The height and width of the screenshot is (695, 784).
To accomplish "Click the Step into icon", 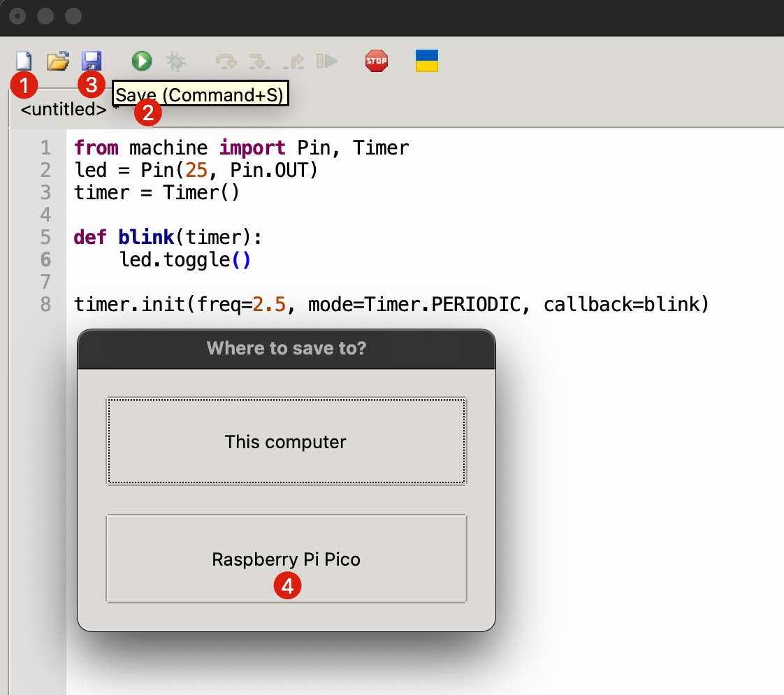I will [260, 62].
